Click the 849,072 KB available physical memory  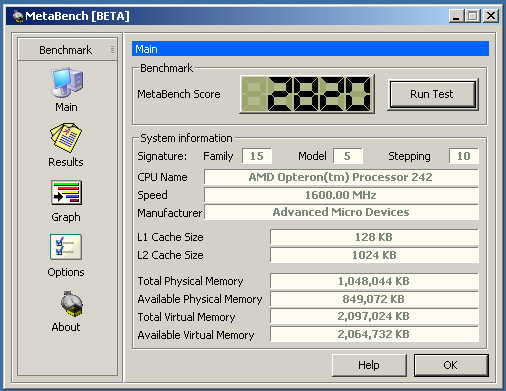pyautogui.click(x=374, y=299)
